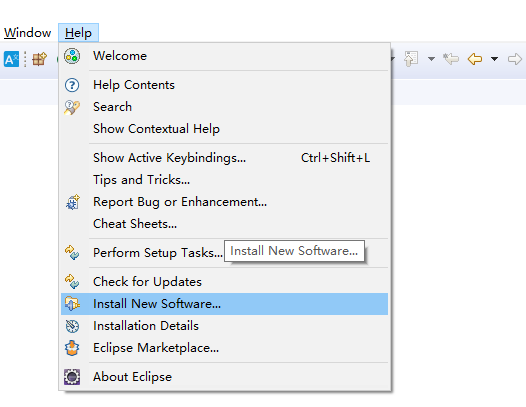
Task: Expand the previous annotation dropdown arrow
Action: (431, 59)
